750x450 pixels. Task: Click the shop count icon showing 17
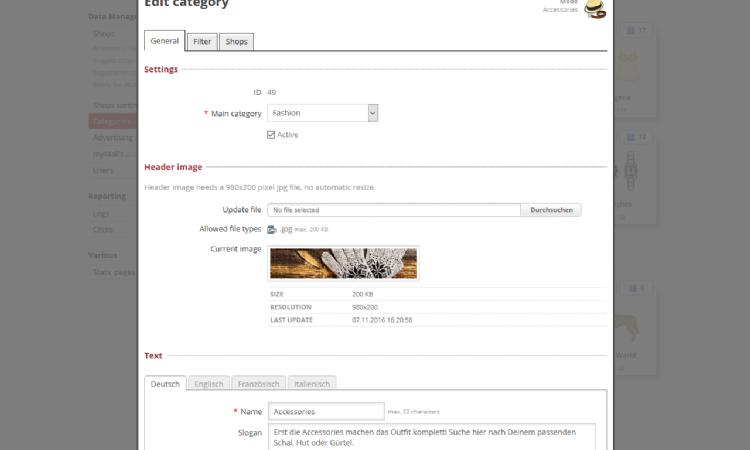pyautogui.click(x=630, y=32)
